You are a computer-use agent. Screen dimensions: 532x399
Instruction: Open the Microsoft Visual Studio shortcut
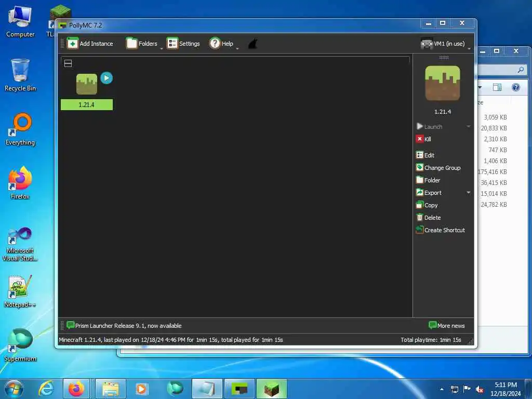tap(20, 244)
